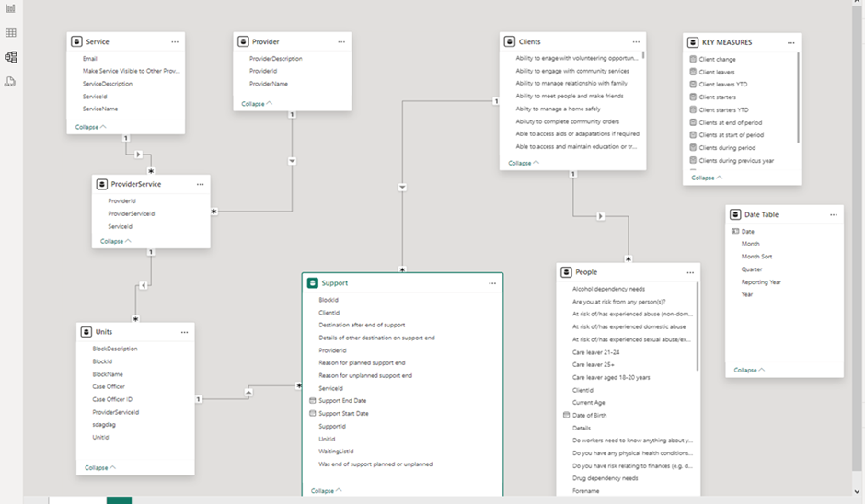The width and height of the screenshot is (865, 504).
Task: Click the People table field list scrollbar
Action: (x=698, y=326)
